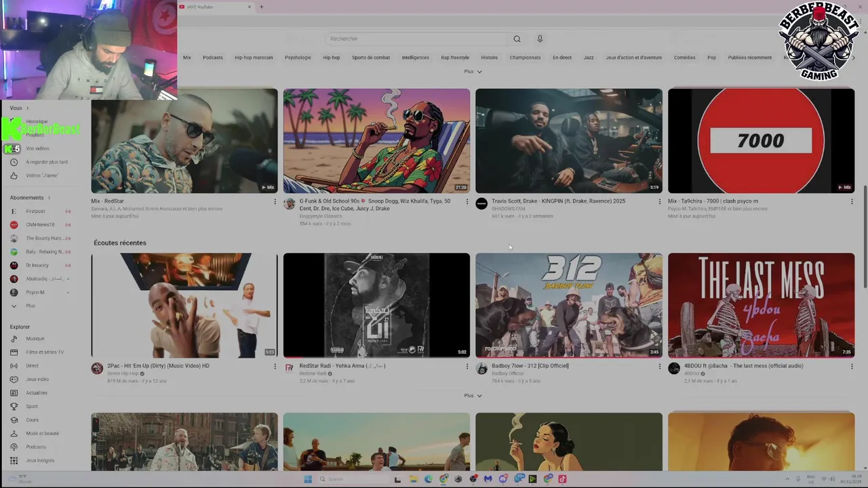Open Musique in Explorer sidebar
The width and height of the screenshot is (868, 488).
(35, 338)
